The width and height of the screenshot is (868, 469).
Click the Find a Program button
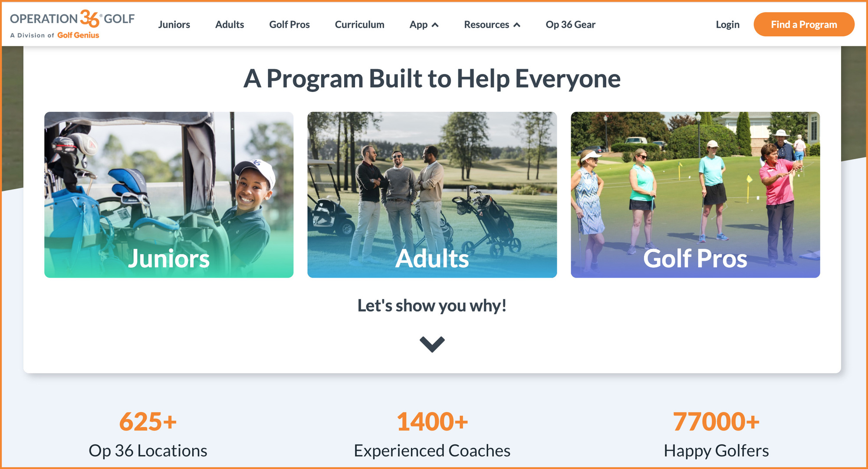tap(804, 24)
